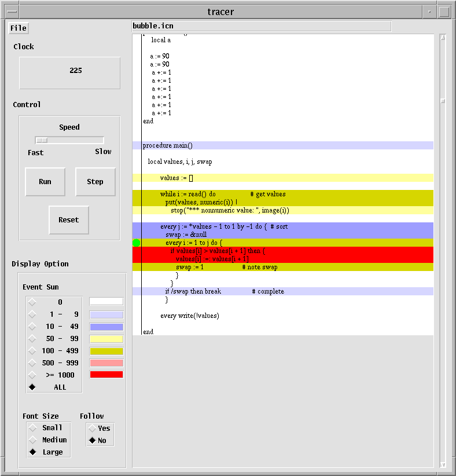Viewport: 456px width, 476px height.
Task: Enable Follow by selecting Yes
Action: (92, 429)
